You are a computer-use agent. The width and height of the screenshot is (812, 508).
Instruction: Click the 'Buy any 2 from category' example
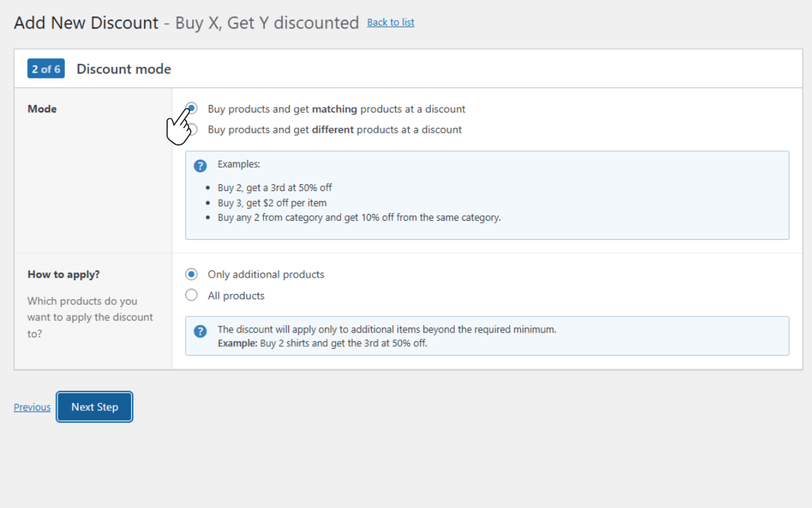[x=359, y=217]
